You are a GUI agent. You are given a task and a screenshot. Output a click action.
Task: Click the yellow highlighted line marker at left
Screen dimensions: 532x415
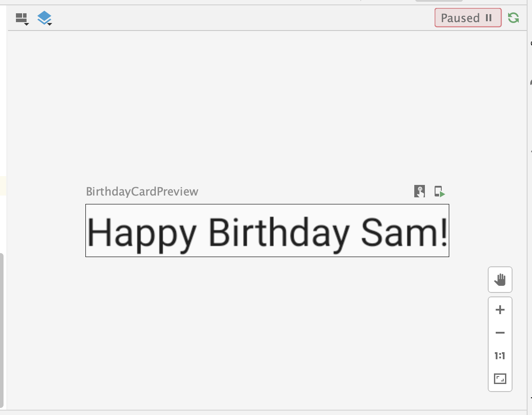pos(3,186)
